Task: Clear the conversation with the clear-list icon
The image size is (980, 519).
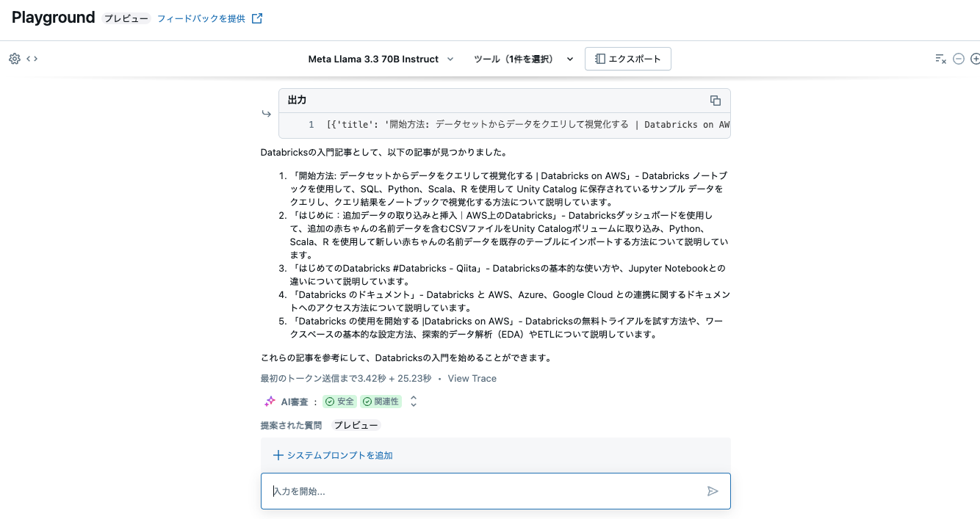Action: click(x=941, y=59)
